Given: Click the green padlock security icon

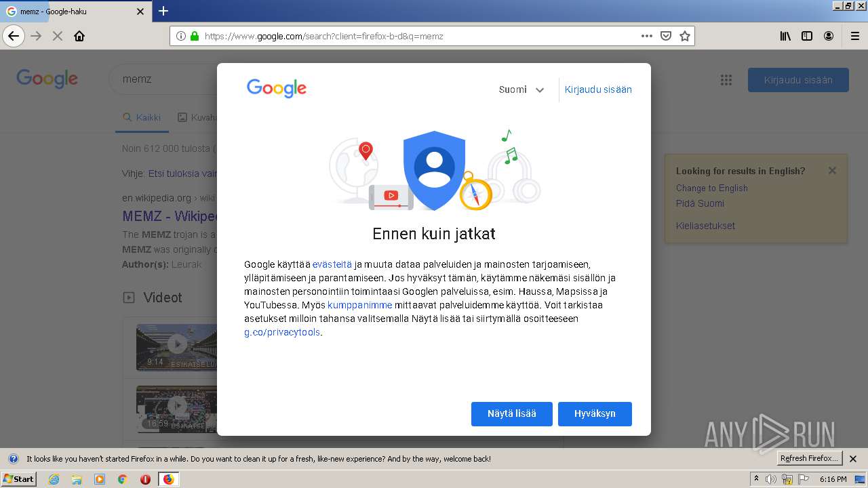Looking at the screenshot, I should tap(195, 36).
